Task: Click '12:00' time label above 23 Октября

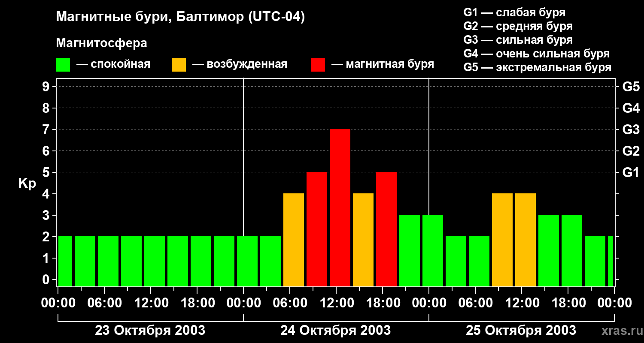Action: click(x=151, y=303)
